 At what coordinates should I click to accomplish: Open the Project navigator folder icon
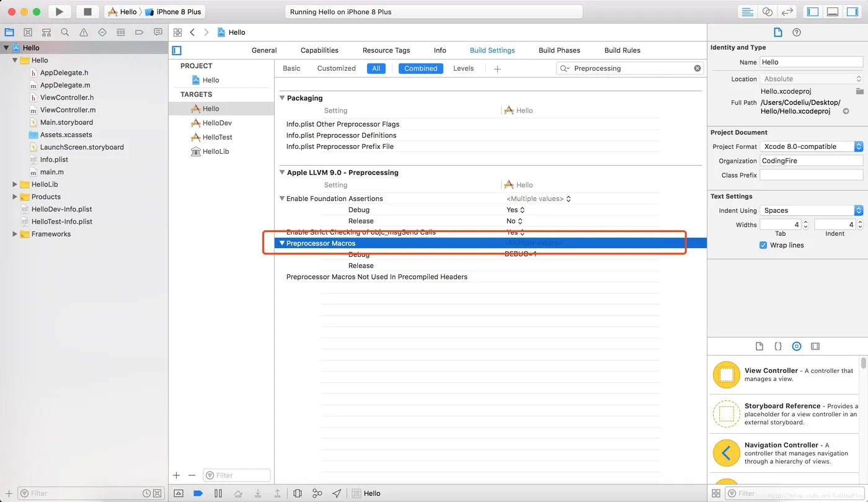click(x=9, y=32)
